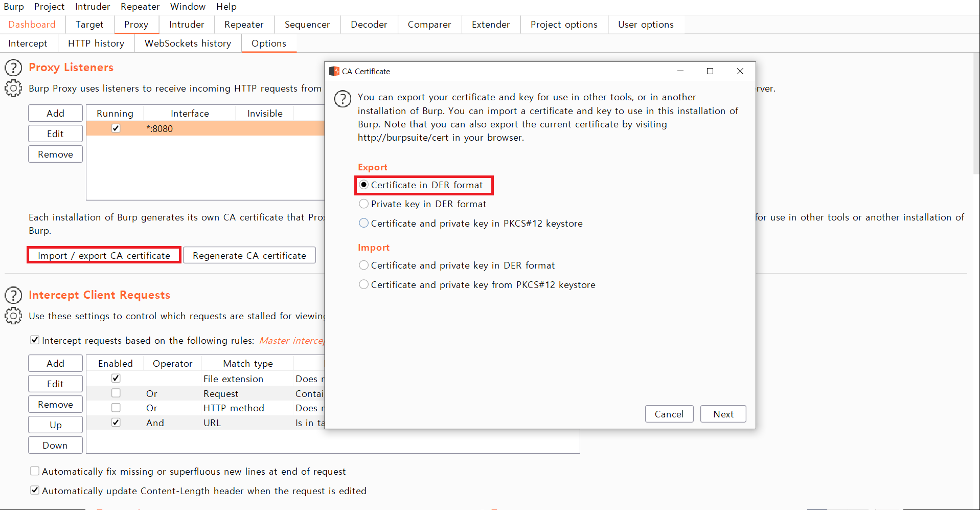Click Edit button for proxy listeners
The image size is (980, 510).
[55, 134]
